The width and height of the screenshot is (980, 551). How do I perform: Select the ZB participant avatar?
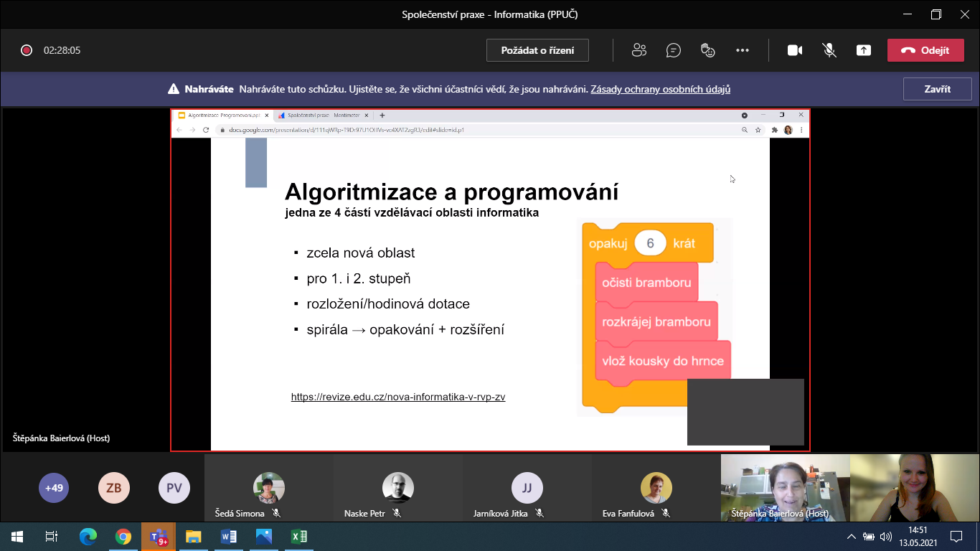pyautogui.click(x=113, y=488)
